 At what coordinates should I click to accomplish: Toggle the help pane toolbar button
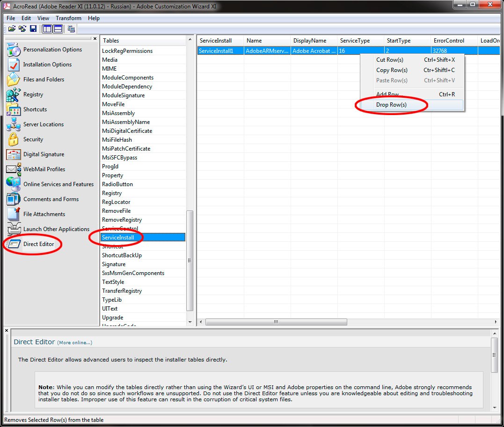pos(58,29)
